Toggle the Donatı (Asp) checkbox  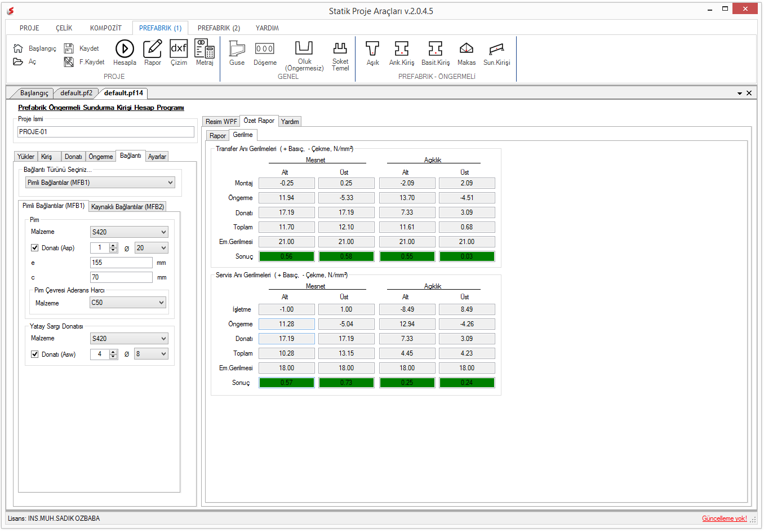tap(35, 248)
